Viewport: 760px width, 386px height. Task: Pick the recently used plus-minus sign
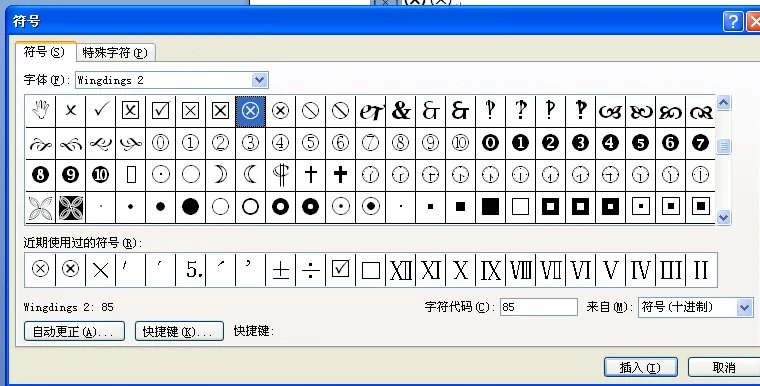pyautogui.click(x=281, y=270)
